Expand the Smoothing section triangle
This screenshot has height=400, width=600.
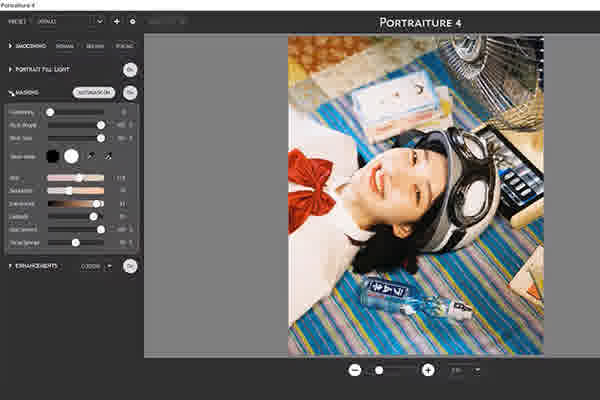click(x=10, y=46)
